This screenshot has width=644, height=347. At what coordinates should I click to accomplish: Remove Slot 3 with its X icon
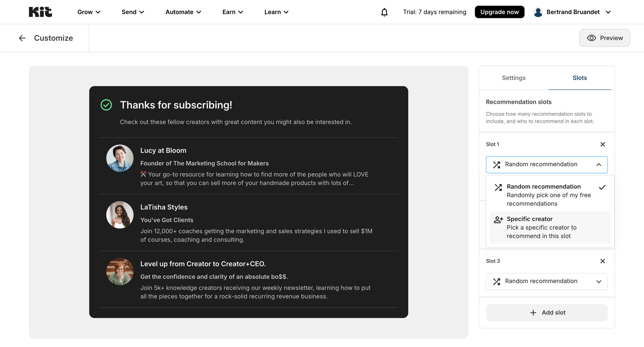(x=602, y=261)
